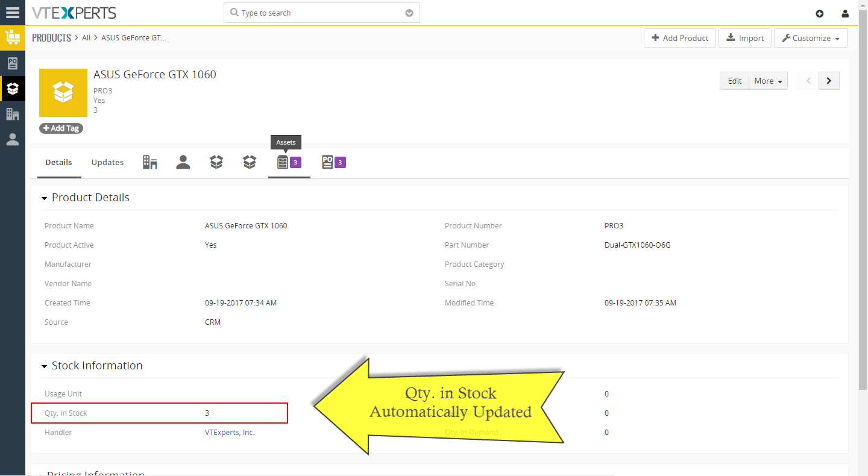Open the second product bundles tab icon
The width and height of the screenshot is (868, 476).
point(250,162)
